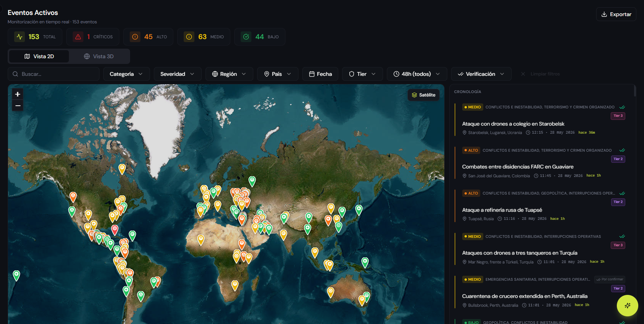Click the green marker over Japan

[x=359, y=209]
